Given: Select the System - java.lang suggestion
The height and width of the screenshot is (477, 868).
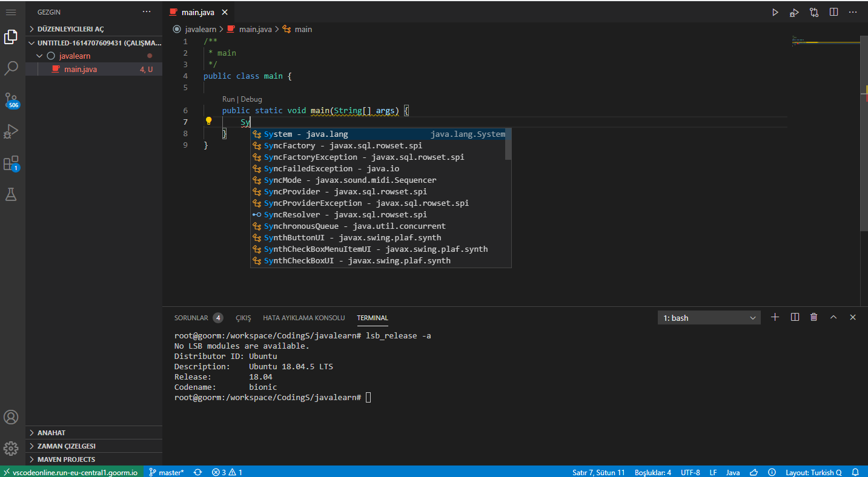Looking at the screenshot, I should [378, 134].
